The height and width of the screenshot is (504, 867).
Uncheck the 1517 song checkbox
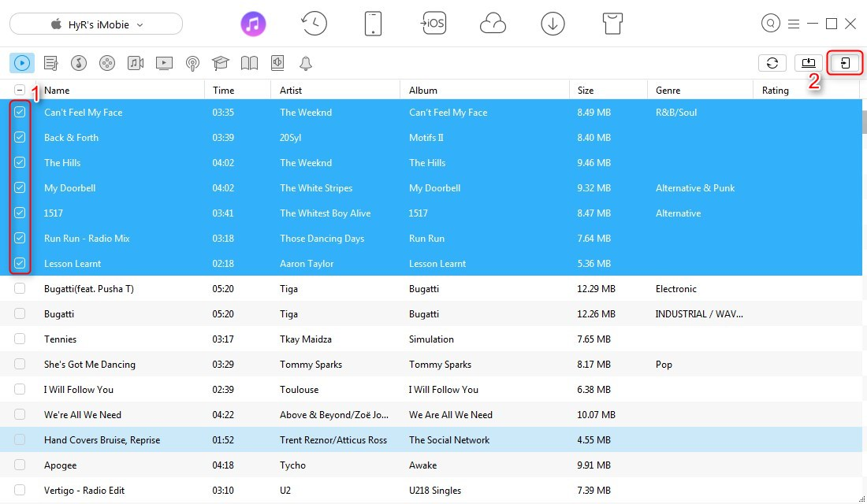click(20, 213)
